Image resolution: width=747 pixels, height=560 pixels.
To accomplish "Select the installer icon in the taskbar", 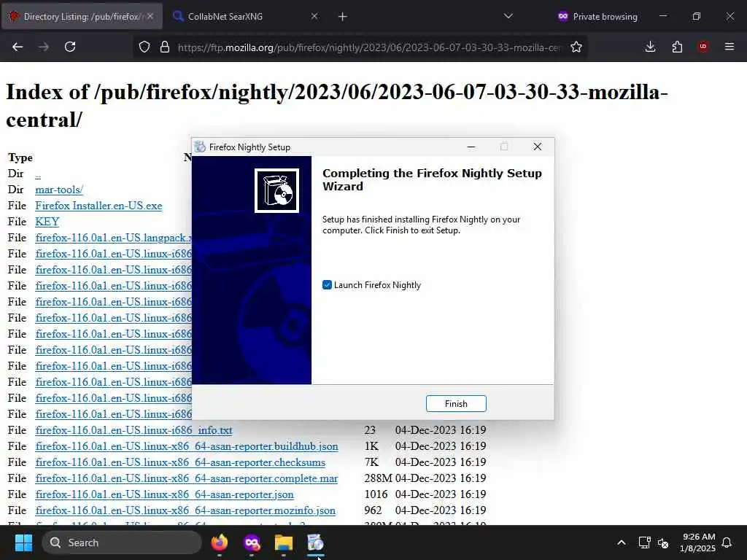I will 315,542.
